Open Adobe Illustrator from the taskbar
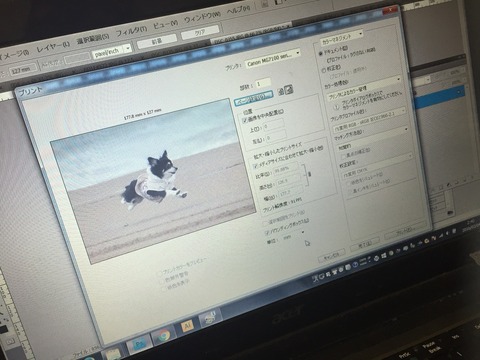 (x=187, y=325)
